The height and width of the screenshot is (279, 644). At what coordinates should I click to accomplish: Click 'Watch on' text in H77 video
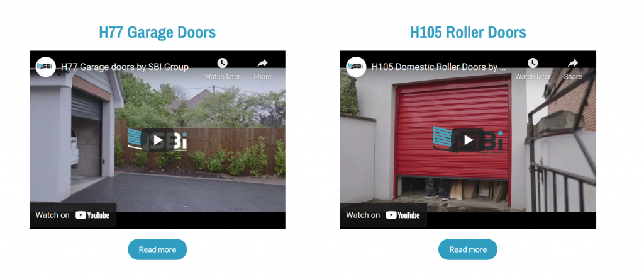pyautogui.click(x=53, y=215)
